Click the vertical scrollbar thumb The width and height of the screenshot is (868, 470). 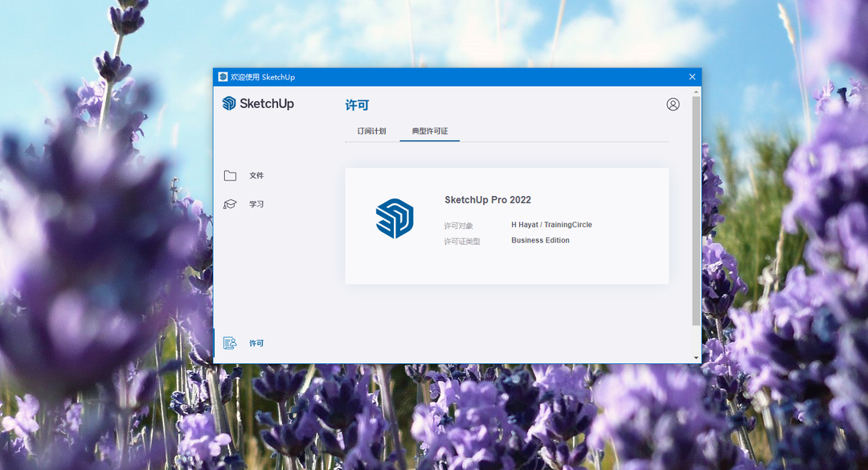(x=696, y=210)
